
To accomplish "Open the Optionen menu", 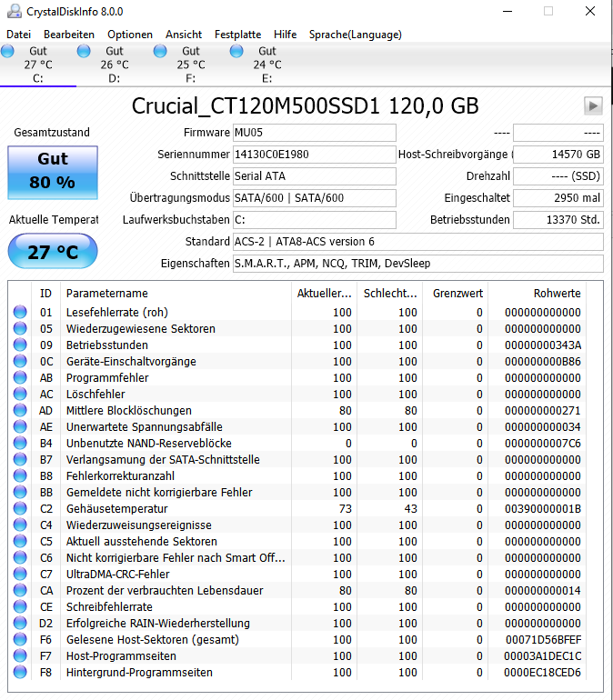I will pos(130,35).
